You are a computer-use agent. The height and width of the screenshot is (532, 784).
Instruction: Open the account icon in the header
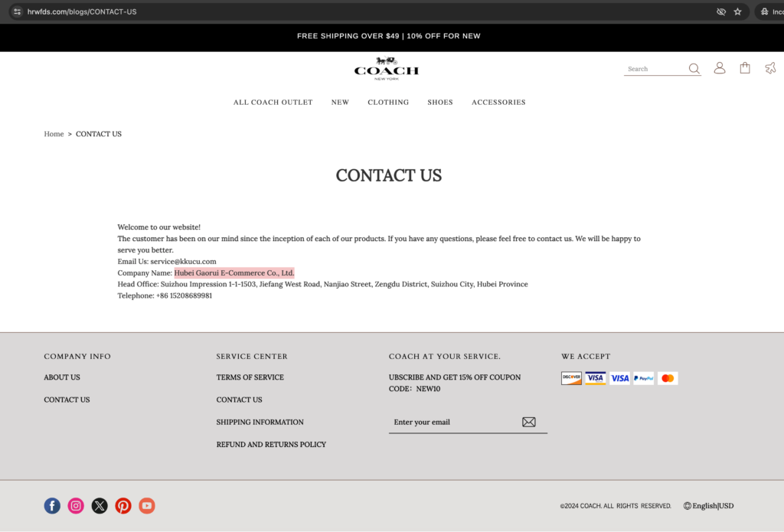(719, 67)
